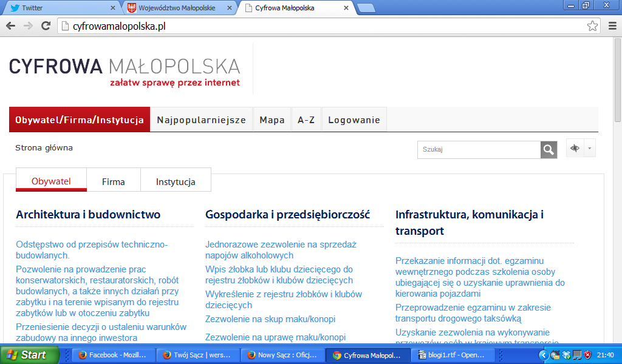Image resolution: width=622 pixels, height=364 pixels.
Task: Toggle the eye accessibility view icon
Action: (575, 148)
